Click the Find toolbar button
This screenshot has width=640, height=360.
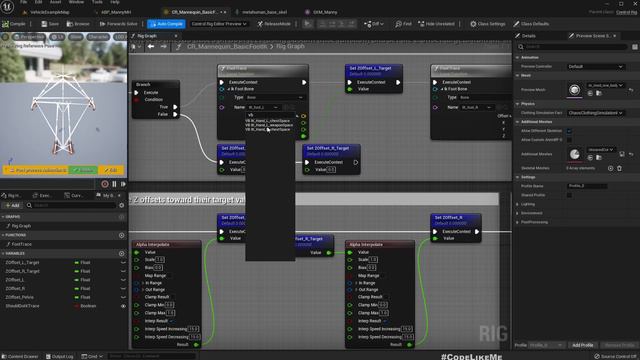[403, 24]
